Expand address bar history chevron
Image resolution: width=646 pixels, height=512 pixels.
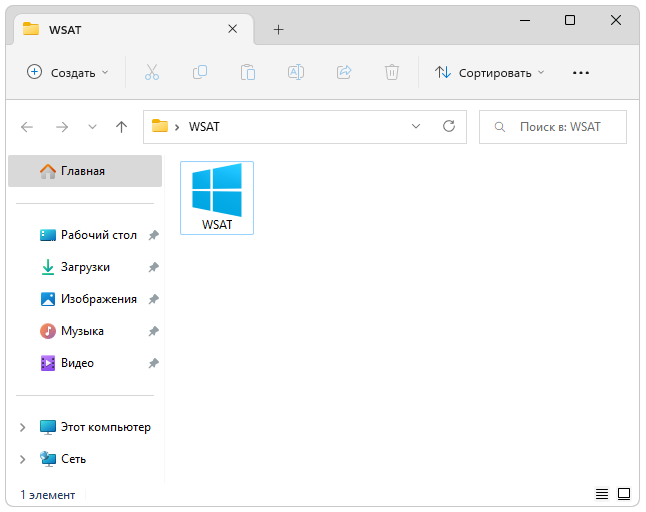[x=416, y=126]
